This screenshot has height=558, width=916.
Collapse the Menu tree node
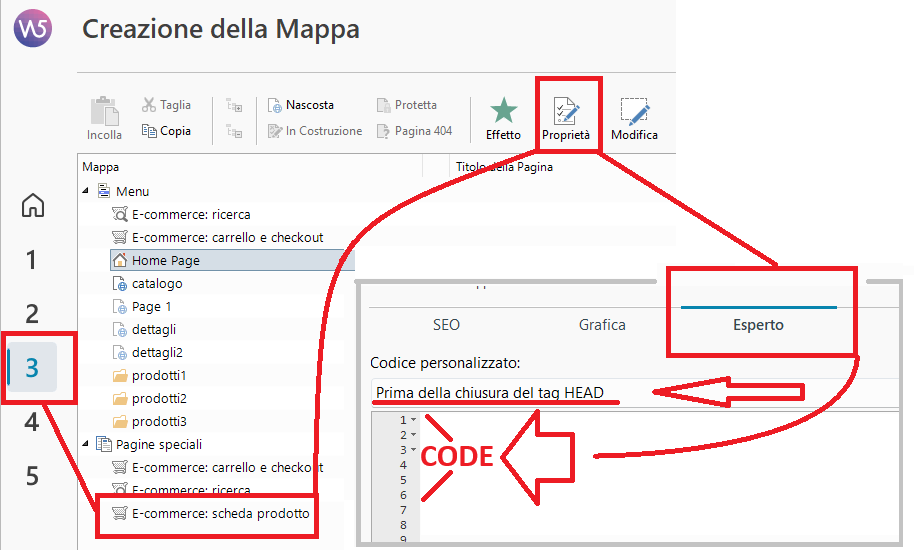click(x=85, y=192)
